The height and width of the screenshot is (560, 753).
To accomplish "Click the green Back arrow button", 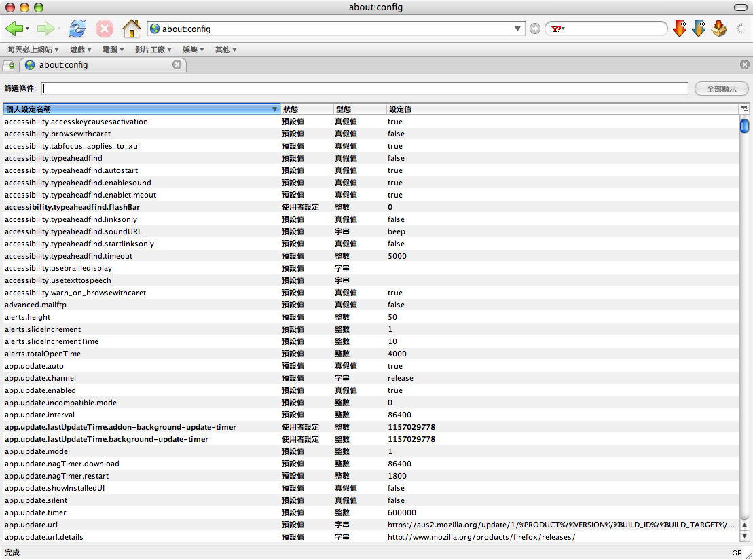I will click(14, 29).
